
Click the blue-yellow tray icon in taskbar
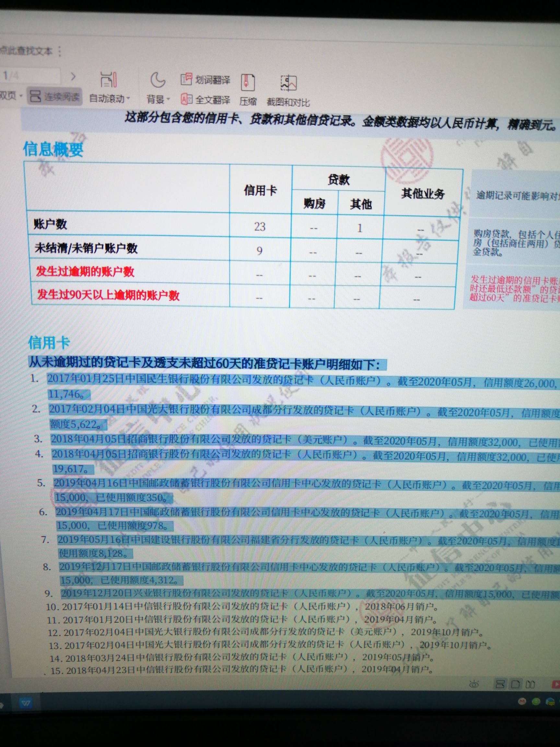[x=551, y=702]
